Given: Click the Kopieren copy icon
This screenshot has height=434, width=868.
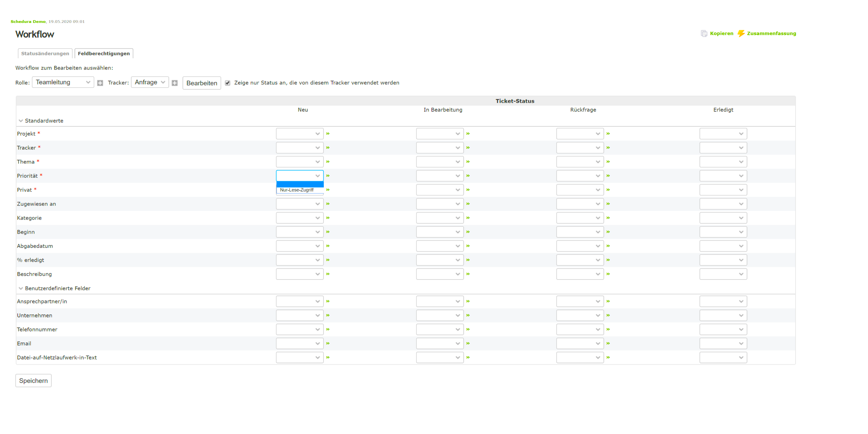Looking at the screenshot, I should pos(704,33).
